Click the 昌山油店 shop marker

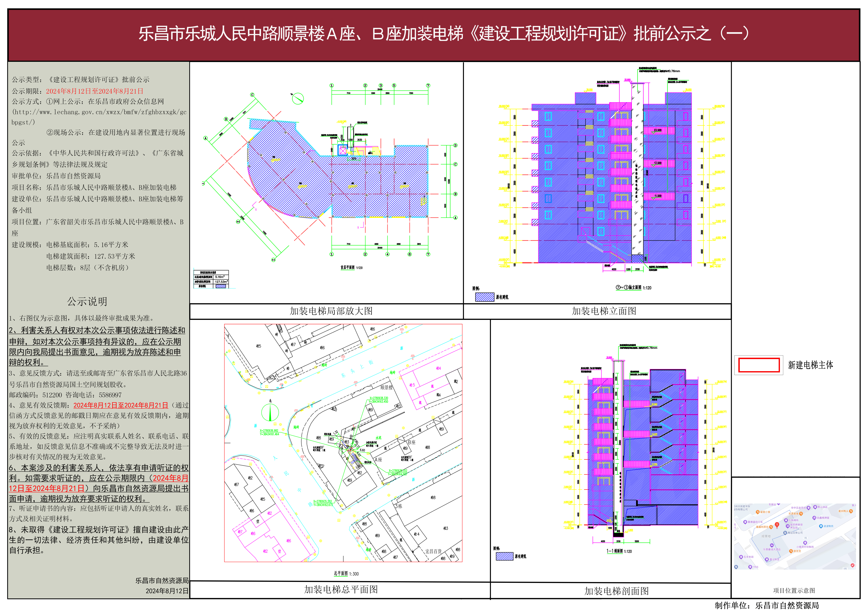click(815, 507)
